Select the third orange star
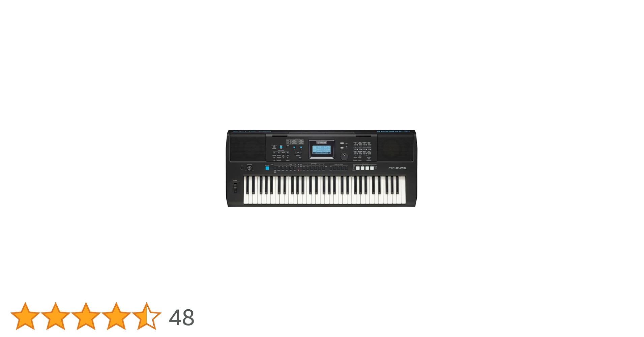This screenshot has width=644, height=337. coord(86,316)
